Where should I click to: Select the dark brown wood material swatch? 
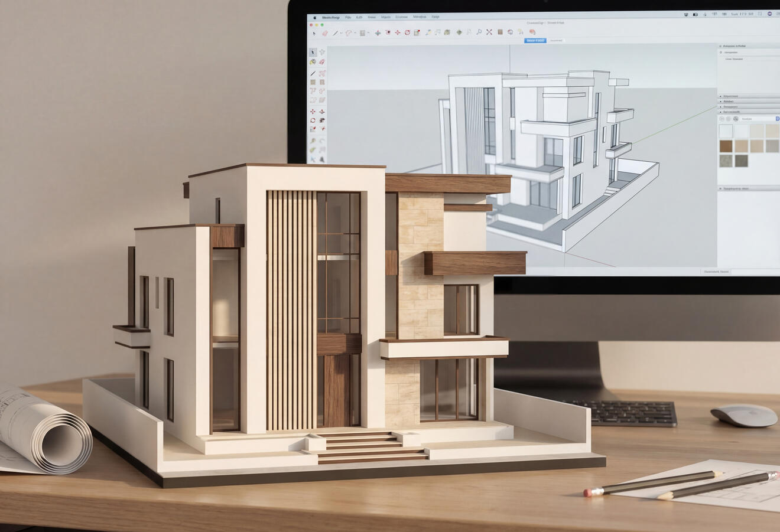pyautogui.click(x=726, y=146)
